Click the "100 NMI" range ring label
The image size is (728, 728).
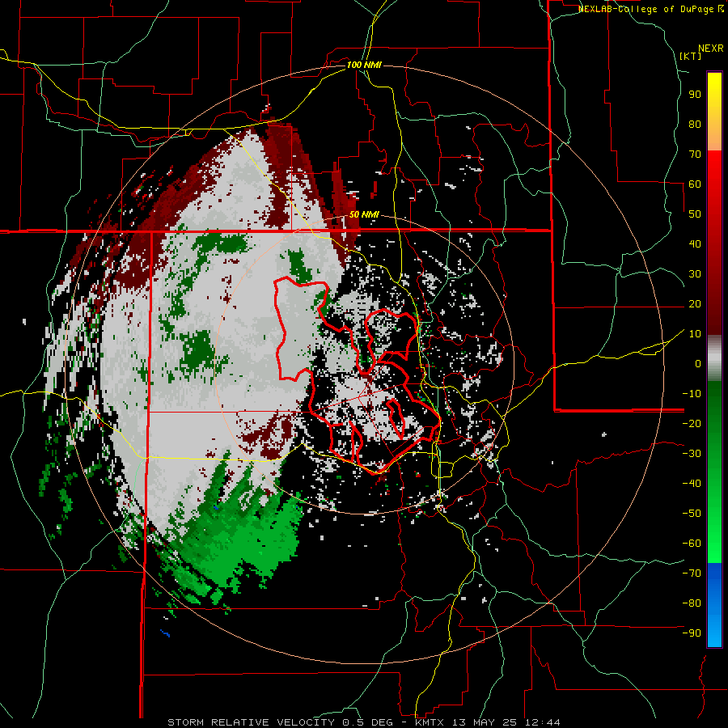click(x=364, y=65)
